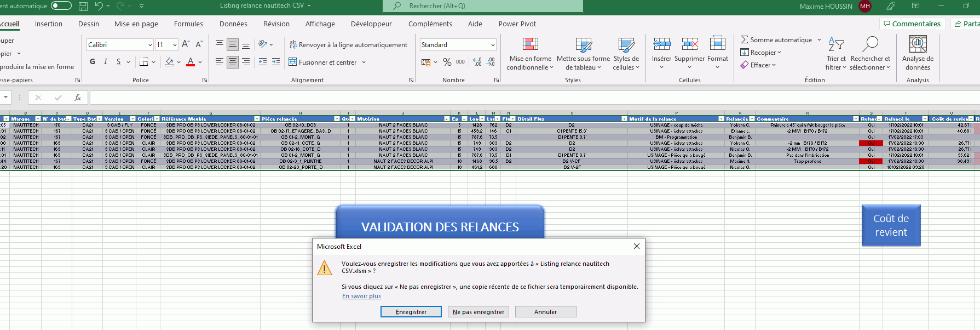Click the Save disk icon in title bar
980x330 pixels.
click(x=83, y=6)
